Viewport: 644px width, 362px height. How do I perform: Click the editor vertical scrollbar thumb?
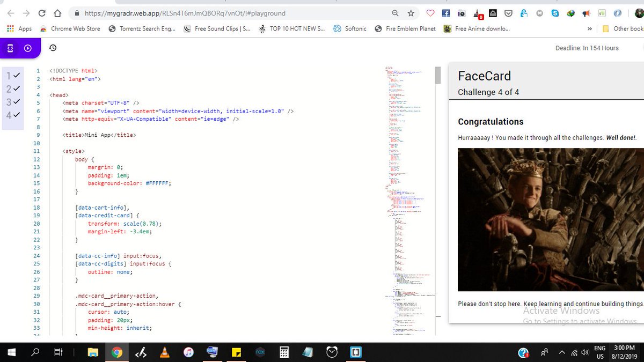[437, 75]
